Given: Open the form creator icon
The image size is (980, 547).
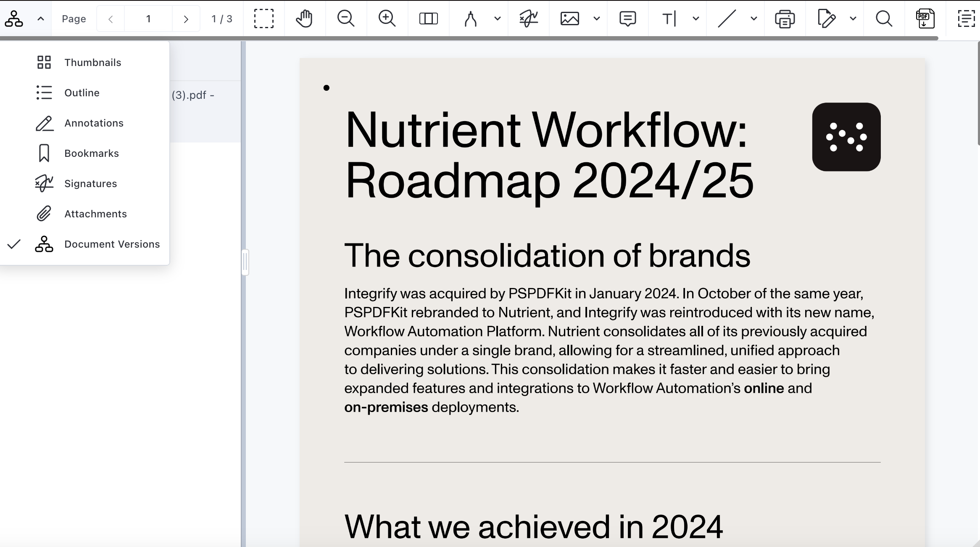Looking at the screenshot, I should pyautogui.click(x=967, y=19).
